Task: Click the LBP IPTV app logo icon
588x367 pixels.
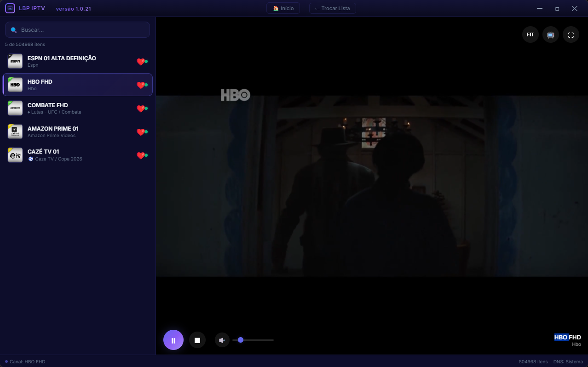Action: [10, 8]
